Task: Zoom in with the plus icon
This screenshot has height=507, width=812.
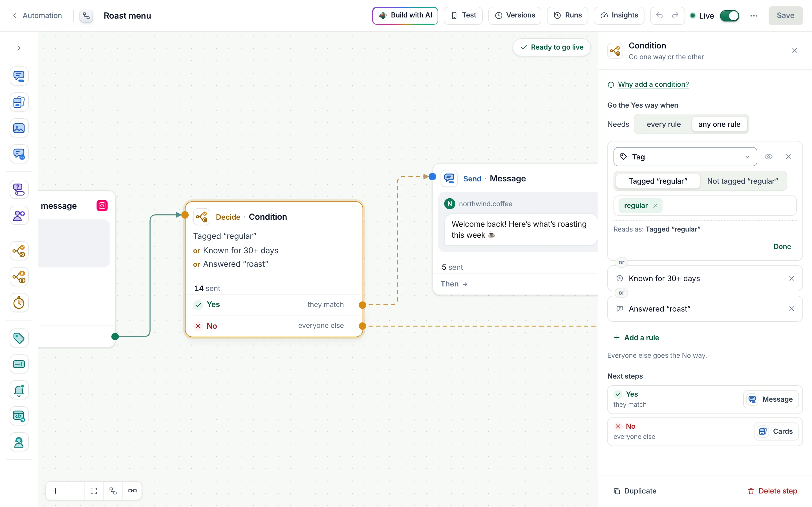Action: [x=56, y=491]
